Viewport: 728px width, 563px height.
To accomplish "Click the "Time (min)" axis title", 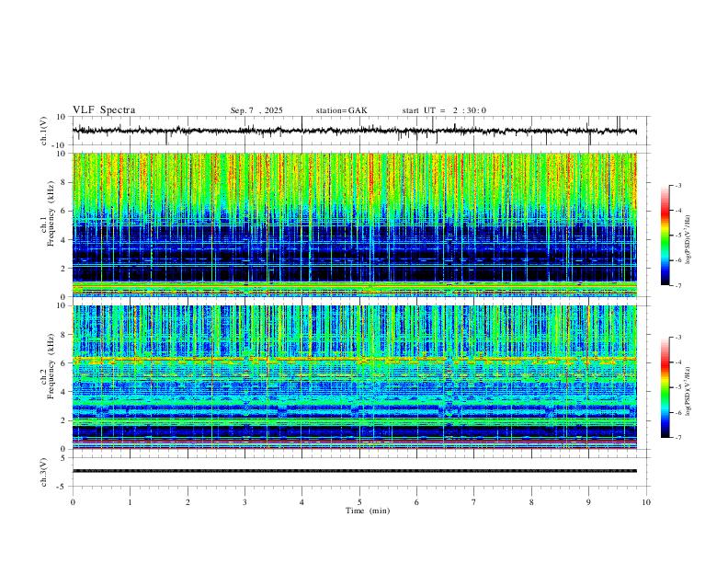I will tap(368, 511).
